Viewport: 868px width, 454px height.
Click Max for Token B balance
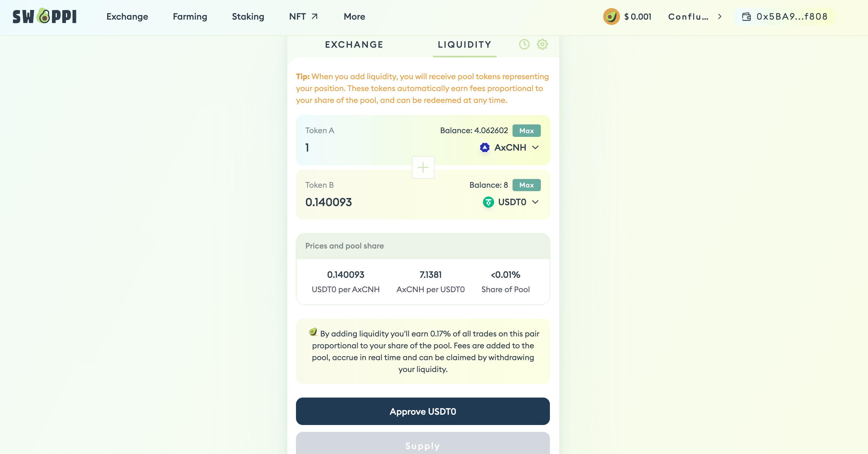(526, 185)
